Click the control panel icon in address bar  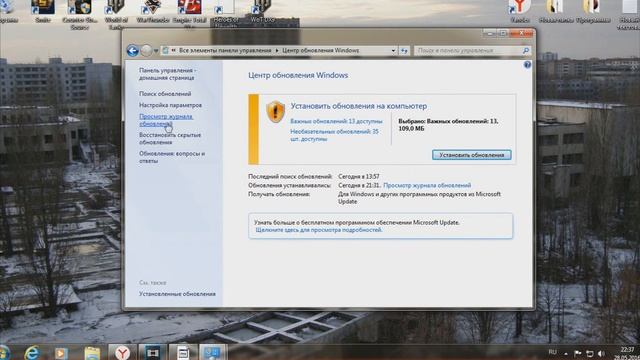click(165, 50)
